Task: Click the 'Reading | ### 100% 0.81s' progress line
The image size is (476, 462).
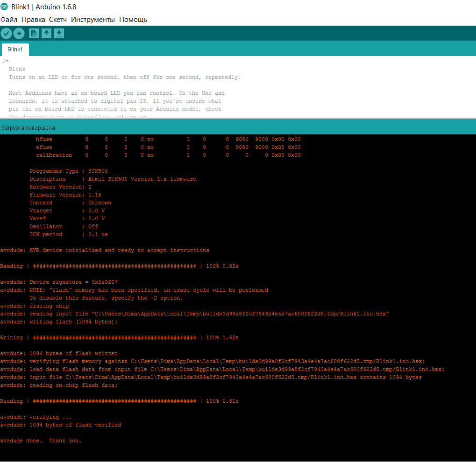Action: [x=119, y=401]
